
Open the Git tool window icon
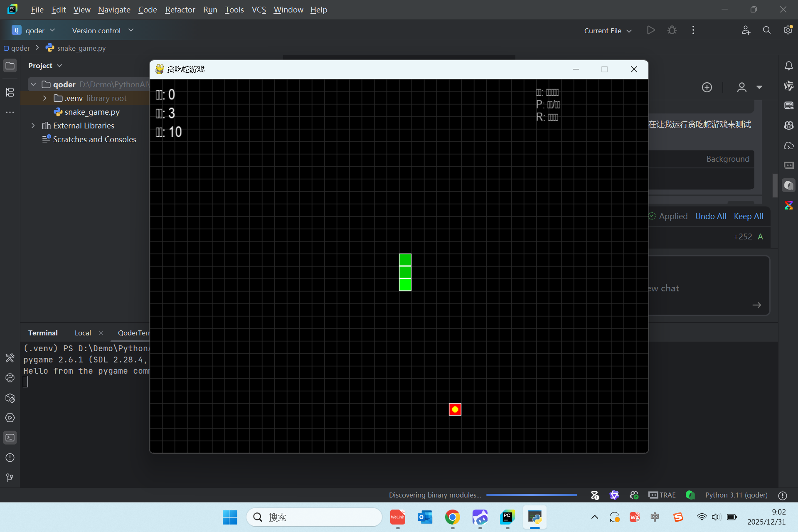[x=10, y=478]
